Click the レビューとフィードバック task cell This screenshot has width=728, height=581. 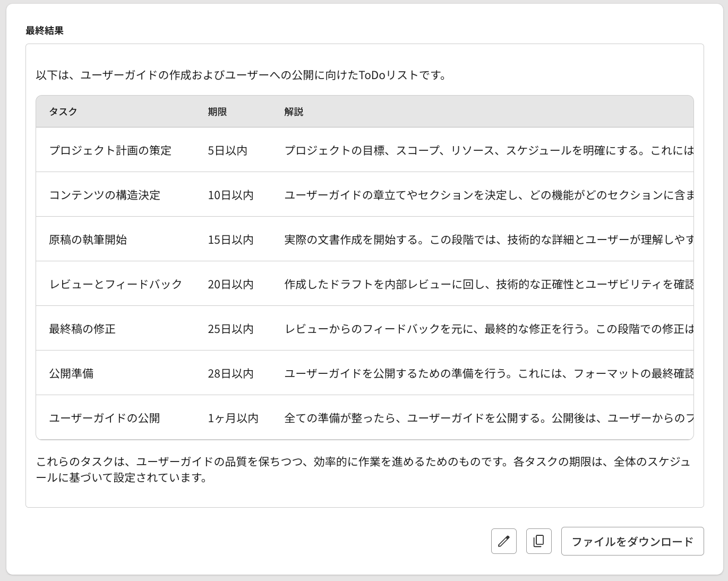click(116, 284)
